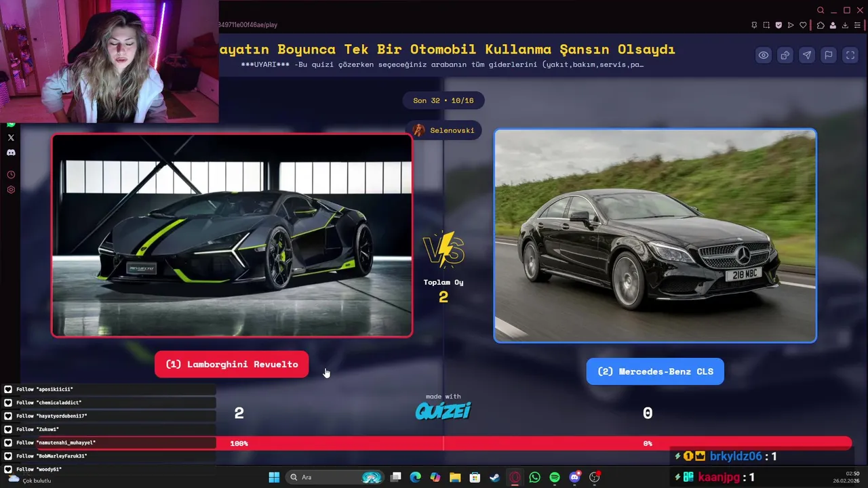Click the paper plane share icon

[807, 56]
